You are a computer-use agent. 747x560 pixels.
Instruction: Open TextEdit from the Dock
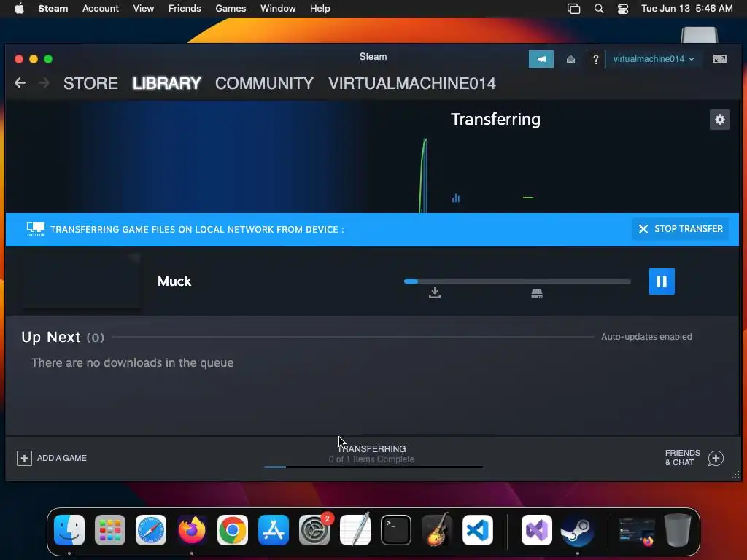tap(355, 530)
